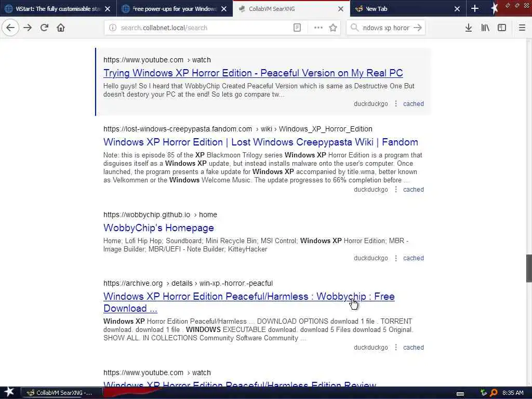Open Lost Windows Creepypasta Wiki Fandom result
532x399 pixels.
(x=261, y=142)
